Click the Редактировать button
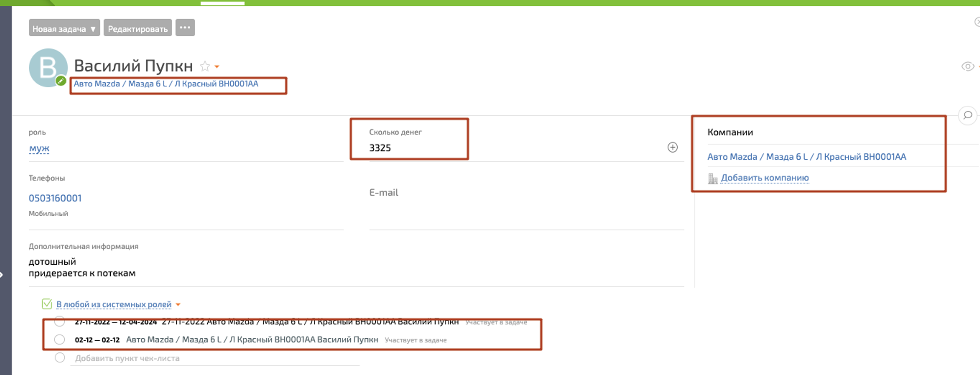980x375 pixels. tap(138, 28)
